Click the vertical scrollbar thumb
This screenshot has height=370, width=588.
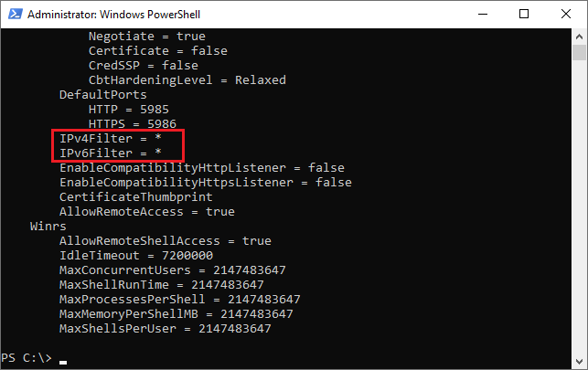[x=579, y=52]
